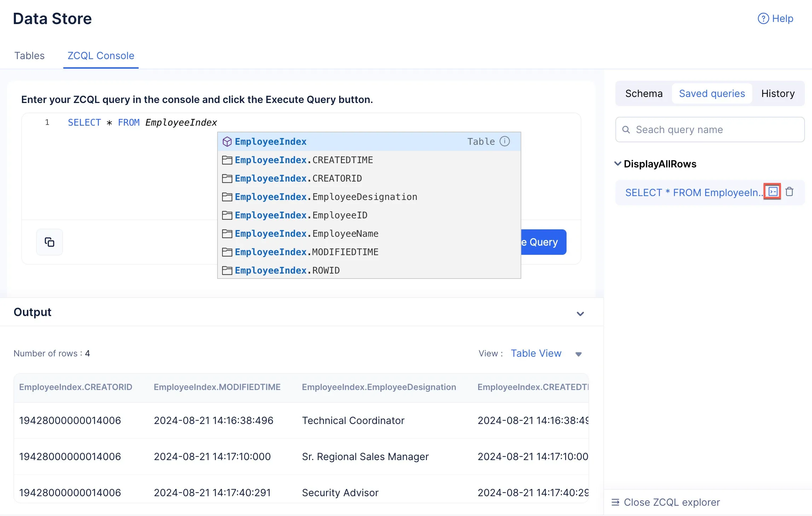Click the SELECT * FROM saved query link

[x=693, y=193]
